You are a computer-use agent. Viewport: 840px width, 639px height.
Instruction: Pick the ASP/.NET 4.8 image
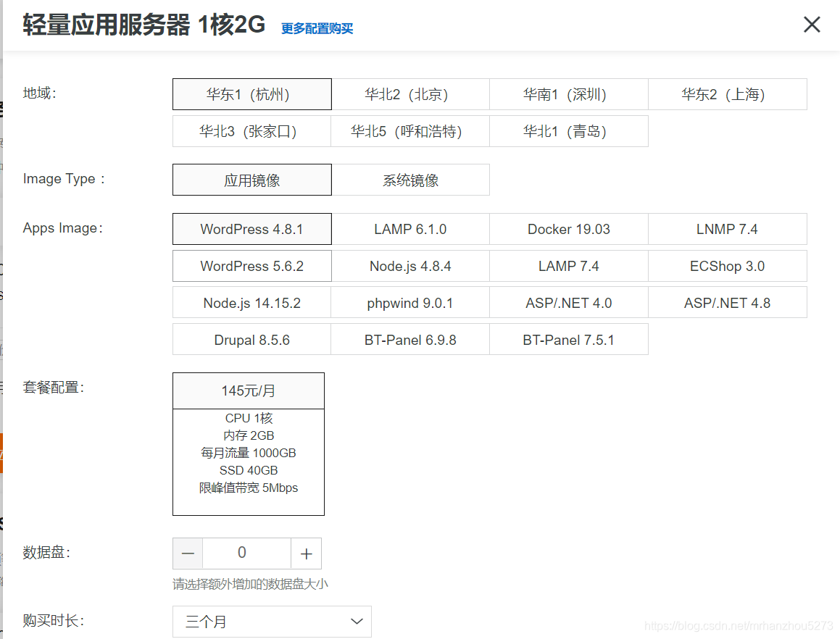point(728,303)
